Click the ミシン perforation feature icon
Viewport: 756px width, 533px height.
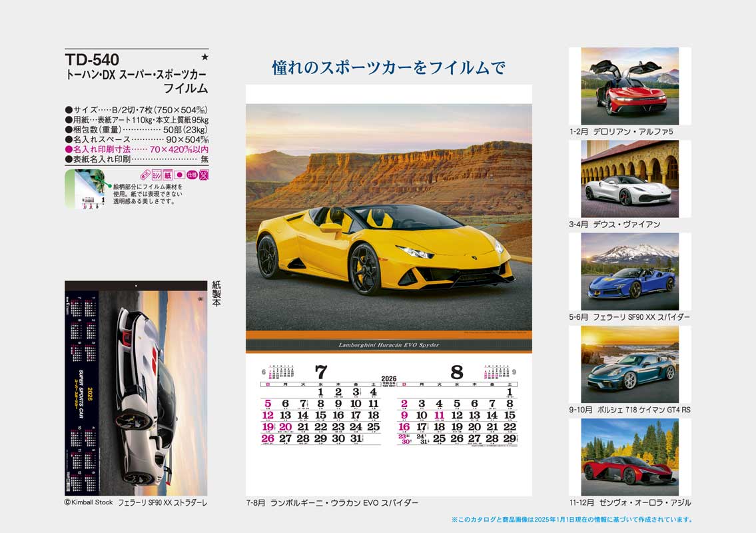point(157,175)
